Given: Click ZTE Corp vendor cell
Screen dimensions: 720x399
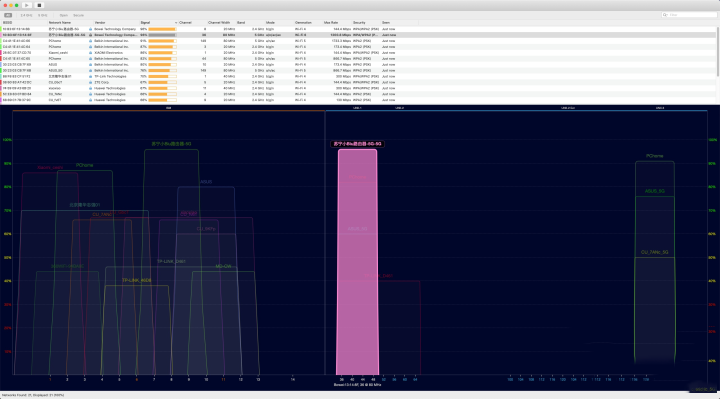Looking at the screenshot, I should (x=101, y=83).
